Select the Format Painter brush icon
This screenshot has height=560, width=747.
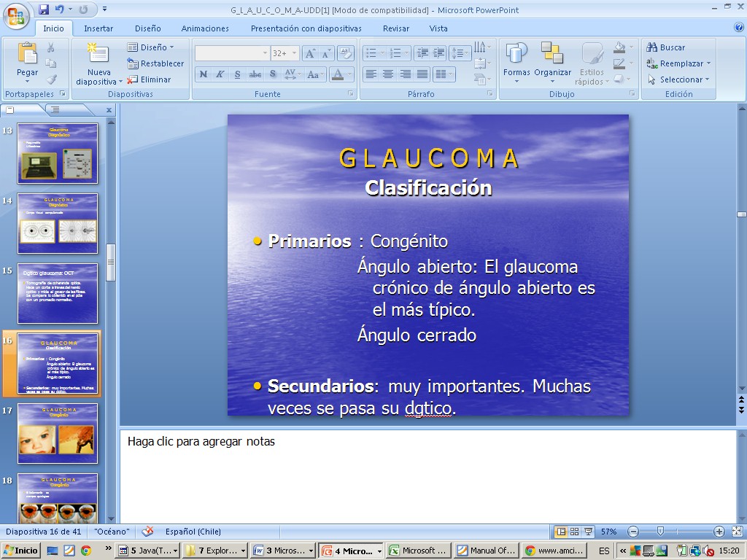(51, 79)
